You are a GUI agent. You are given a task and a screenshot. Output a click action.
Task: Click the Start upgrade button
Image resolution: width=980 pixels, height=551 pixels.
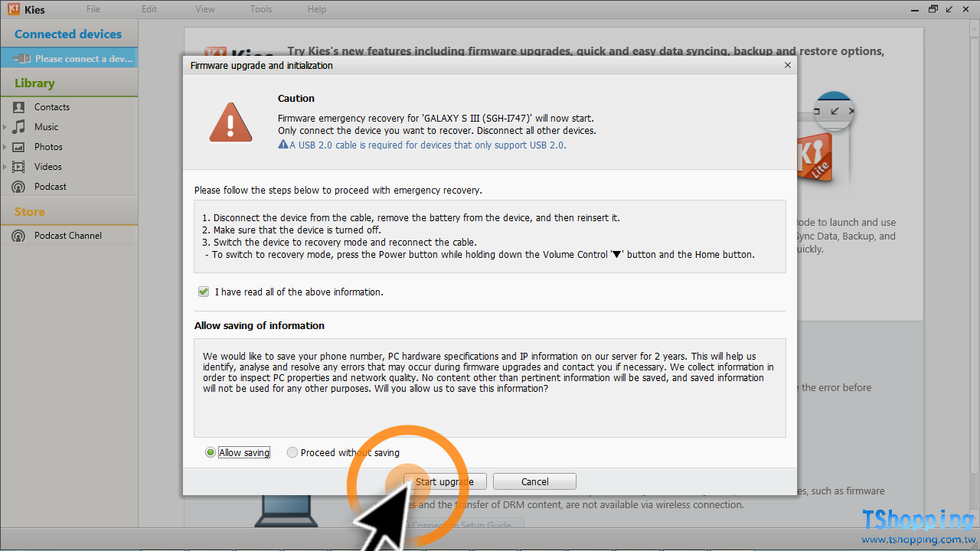pyautogui.click(x=445, y=481)
